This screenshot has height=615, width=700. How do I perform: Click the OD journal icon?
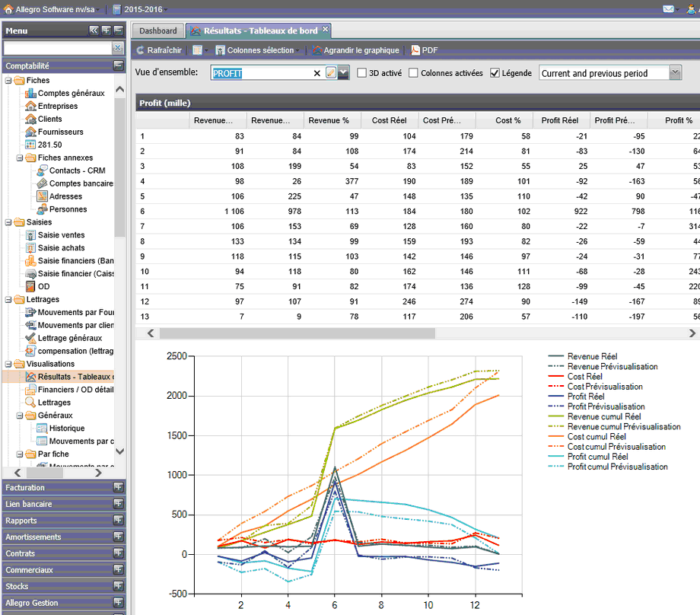click(30, 286)
